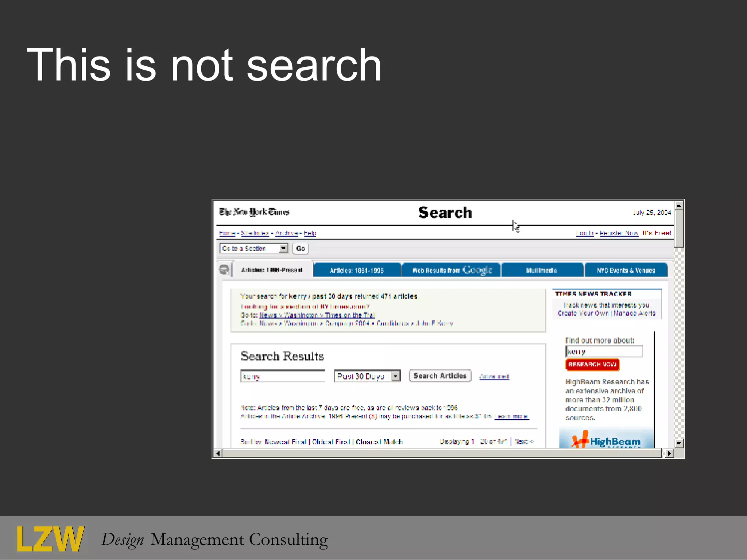747x560 pixels.
Task: Follow News > Washington > Times on the Trail link
Action: (x=317, y=315)
